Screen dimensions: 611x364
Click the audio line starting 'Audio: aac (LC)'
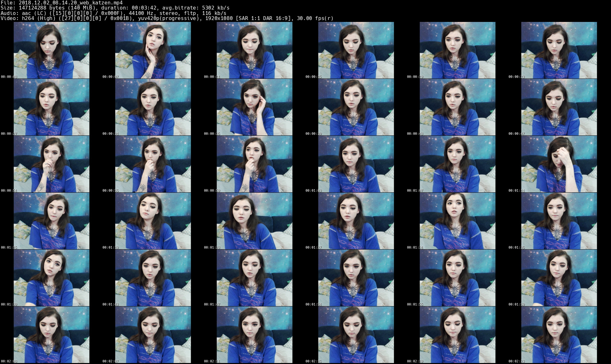point(114,13)
